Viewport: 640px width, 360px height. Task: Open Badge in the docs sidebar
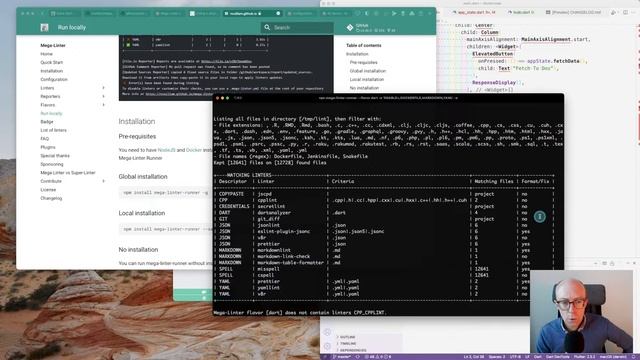[x=47, y=122]
